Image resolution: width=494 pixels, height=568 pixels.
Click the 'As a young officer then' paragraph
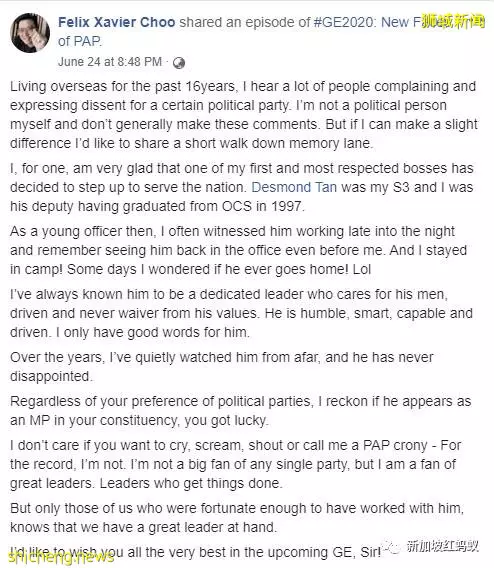pos(238,250)
